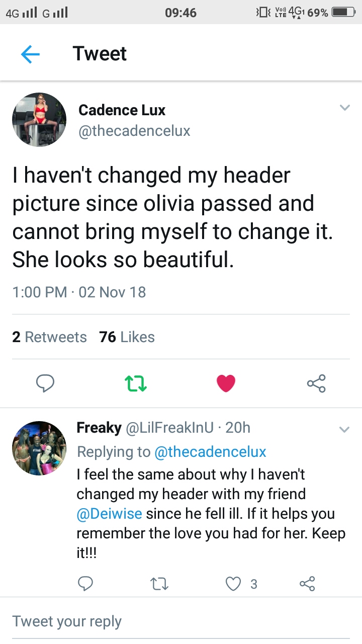This screenshot has height=644, width=362.
Task: Tap the @Deiwise mention
Action: tap(109, 514)
